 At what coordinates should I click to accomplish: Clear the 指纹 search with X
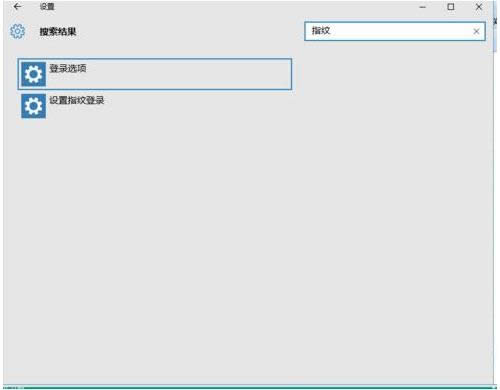coord(476,31)
